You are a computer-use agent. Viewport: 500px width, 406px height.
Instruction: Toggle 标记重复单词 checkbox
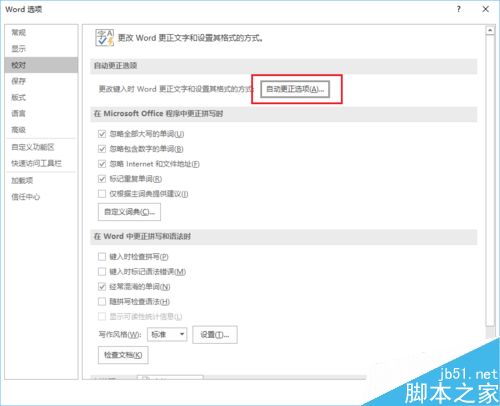102,179
